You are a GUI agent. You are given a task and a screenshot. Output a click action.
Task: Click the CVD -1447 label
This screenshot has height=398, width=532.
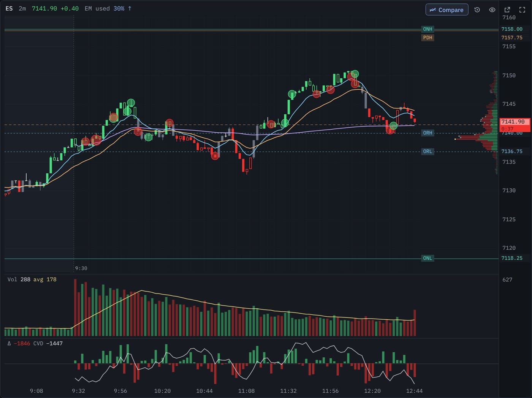click(x=48, y=343)
